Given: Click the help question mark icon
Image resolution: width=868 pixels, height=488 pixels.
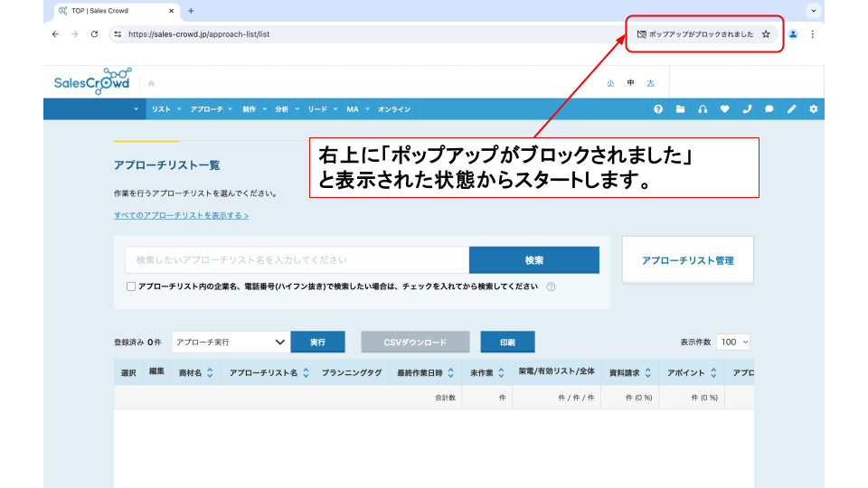Looking at the screenshot, I should tap(658, 109).
